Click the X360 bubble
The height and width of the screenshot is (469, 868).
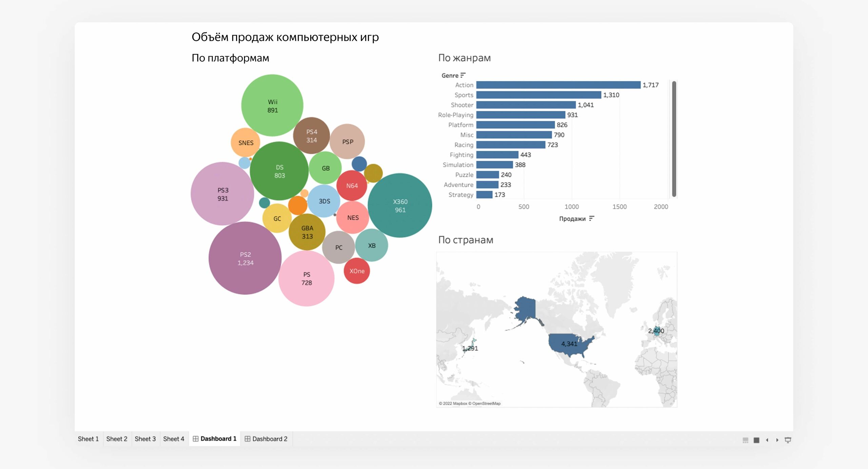point(400,205)
